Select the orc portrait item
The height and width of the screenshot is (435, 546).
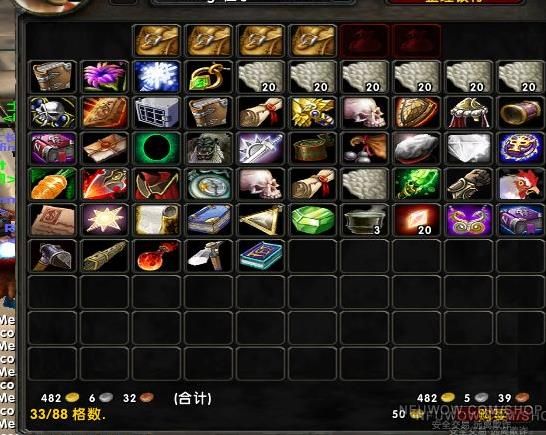click(x=209, y=148)
